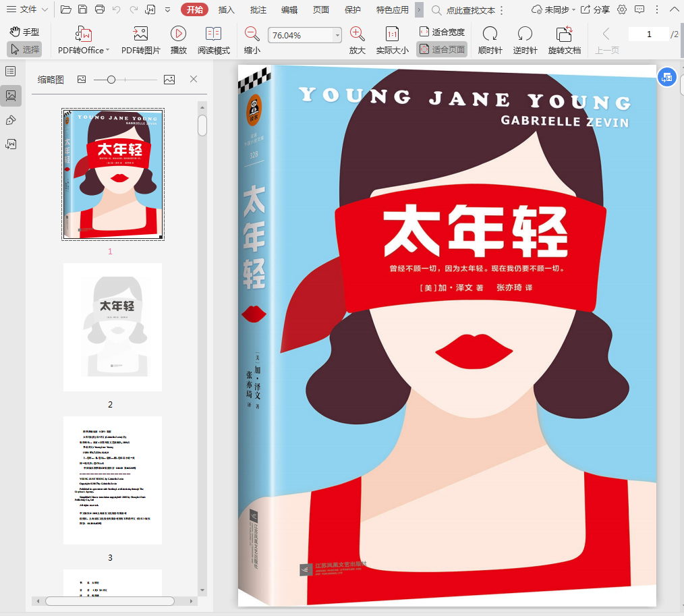The height and width of the screenshot is (616, 684).
Task: Click the undo arrow icon
Action: pos(117,9)
